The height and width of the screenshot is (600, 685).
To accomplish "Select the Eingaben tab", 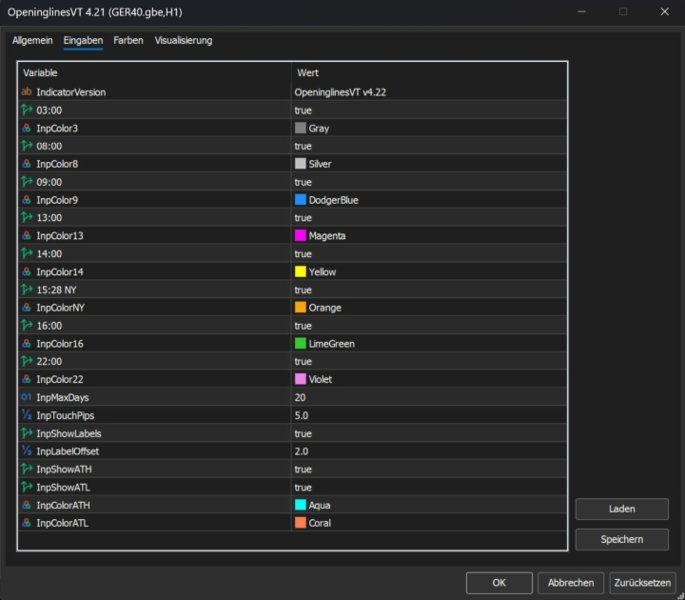I will coord(83,40).
